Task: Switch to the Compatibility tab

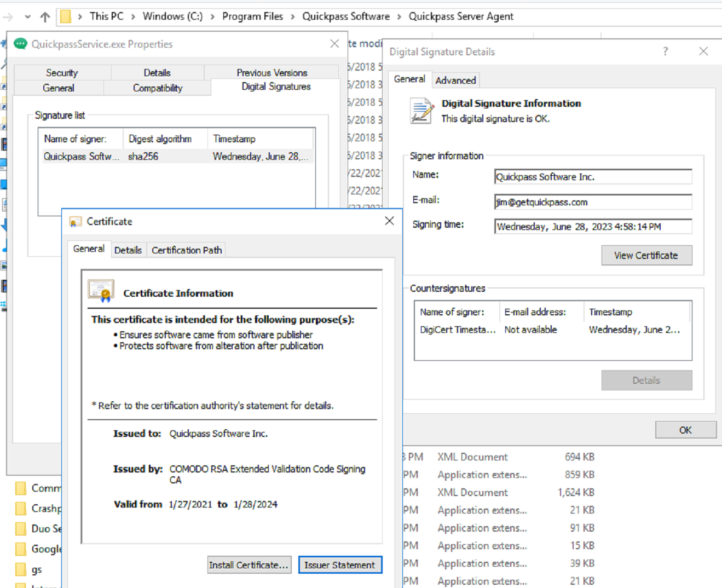Action: click(158, 88)
